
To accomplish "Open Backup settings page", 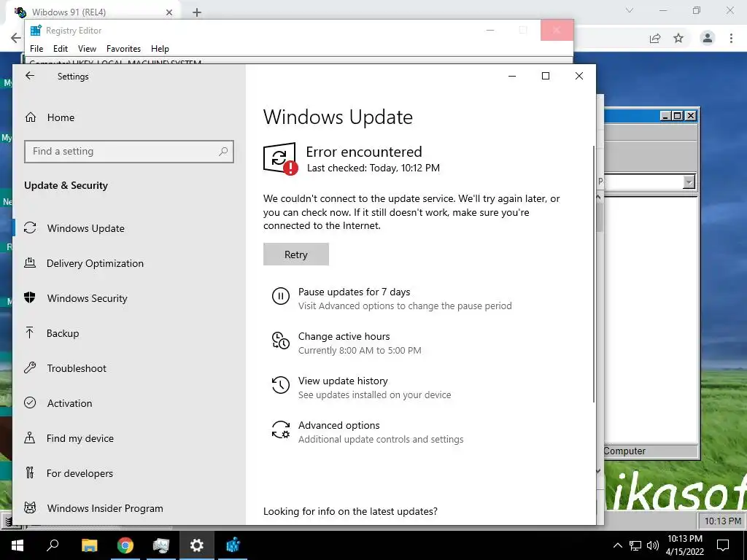I will coord(63,333).
